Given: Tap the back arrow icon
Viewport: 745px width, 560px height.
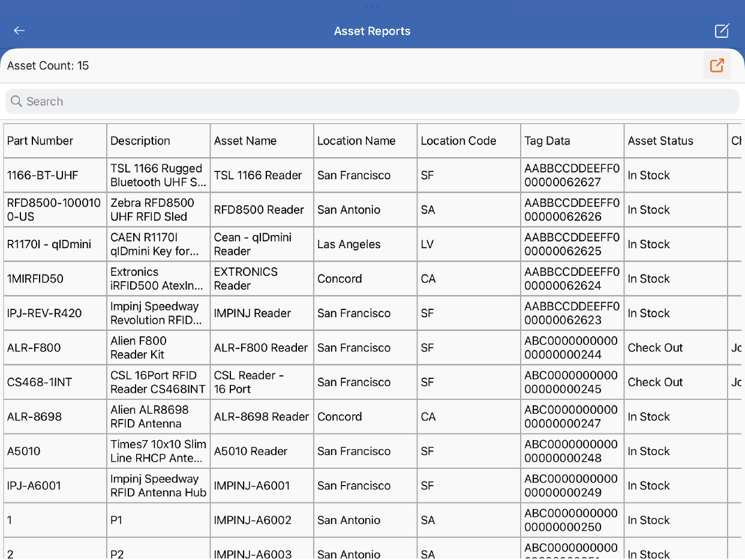Looking at the screenshot, I should pos(20,31).
